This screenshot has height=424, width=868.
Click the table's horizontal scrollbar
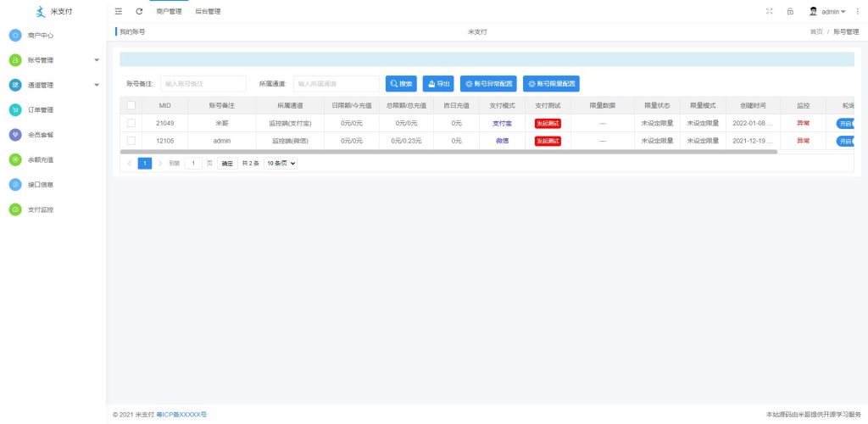pyautogui.click(x=448, y=152)
